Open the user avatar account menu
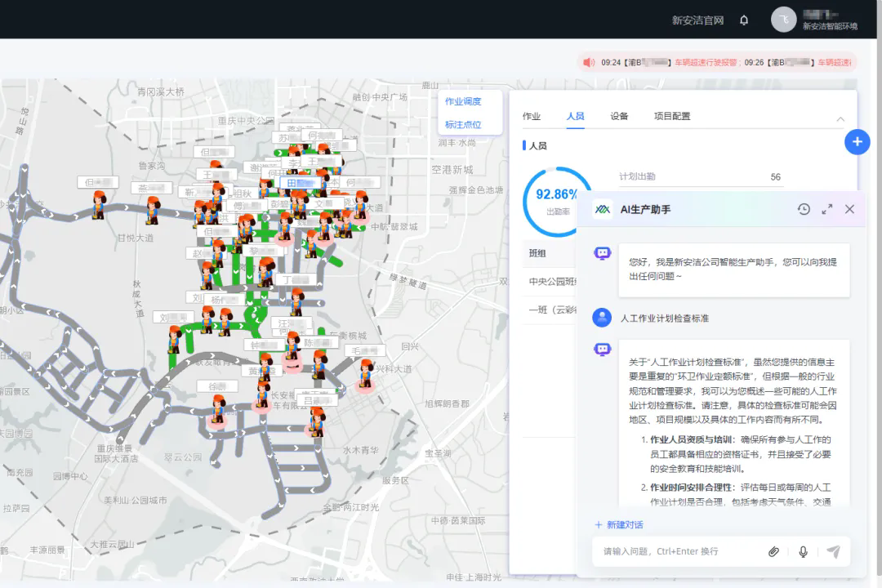 click(x=783, y=20)
